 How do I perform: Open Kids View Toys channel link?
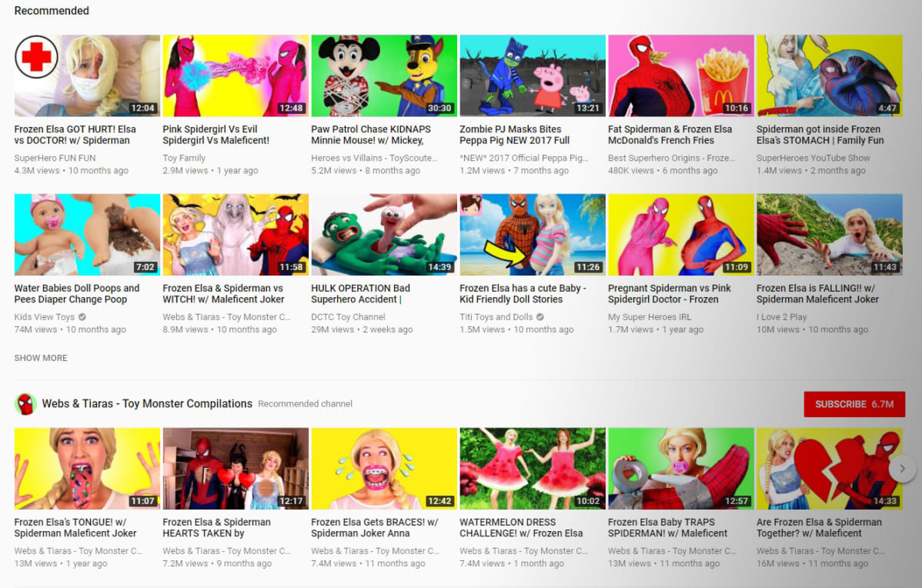(x=45, y=317)
